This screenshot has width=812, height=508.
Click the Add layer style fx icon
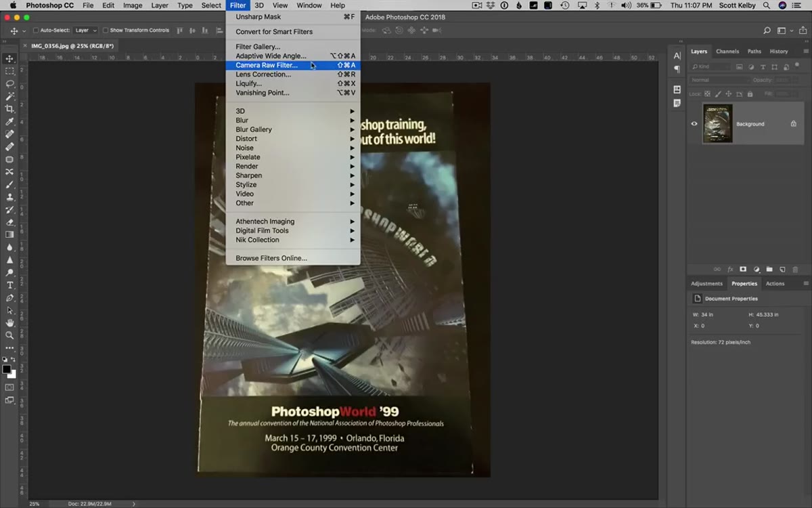click(x=730, y=270)
